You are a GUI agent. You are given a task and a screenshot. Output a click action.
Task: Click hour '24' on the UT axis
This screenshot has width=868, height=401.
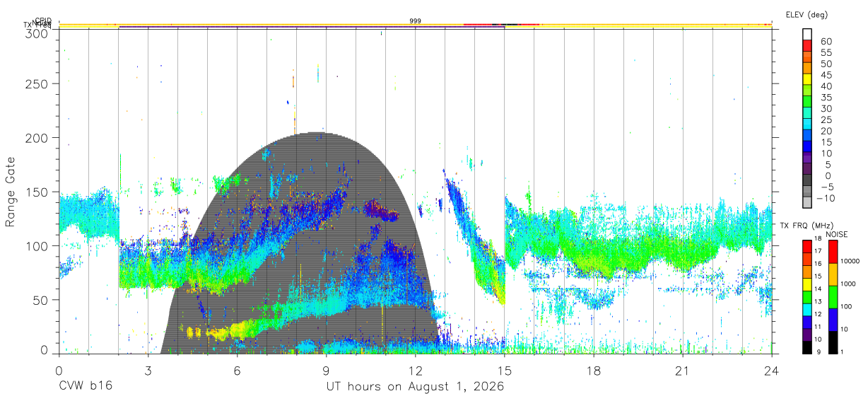(x=772, y=371)
